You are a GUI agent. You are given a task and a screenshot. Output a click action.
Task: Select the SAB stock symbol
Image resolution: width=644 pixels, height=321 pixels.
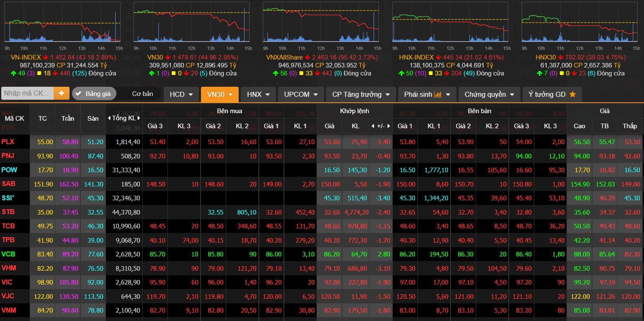pos(8,184)
